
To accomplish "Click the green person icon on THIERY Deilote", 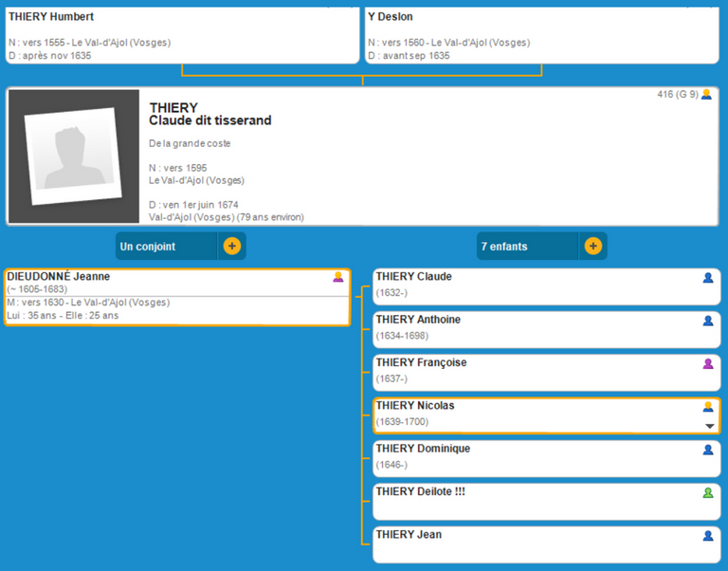I will (x=707, y=492).
